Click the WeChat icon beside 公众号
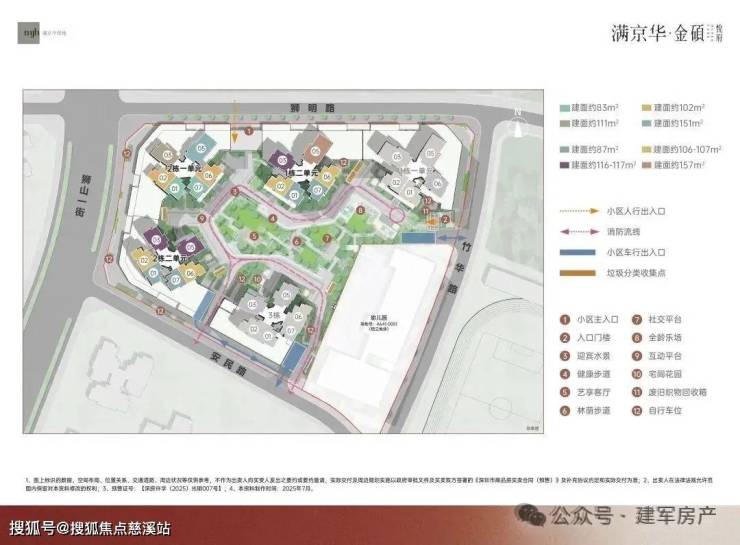The width and height of the screenshot is (740, 545). pyautogui.click(x=530, y=514)
